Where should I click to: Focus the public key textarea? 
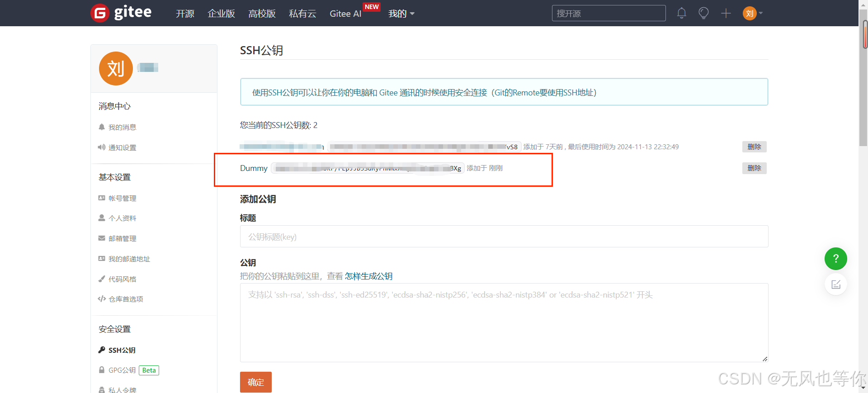tap(504, 322)
